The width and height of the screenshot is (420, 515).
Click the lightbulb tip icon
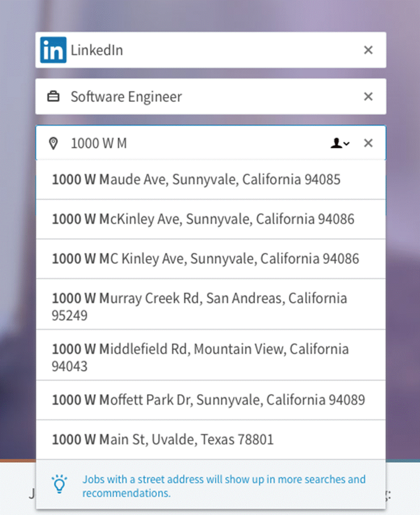coord(59,484)
